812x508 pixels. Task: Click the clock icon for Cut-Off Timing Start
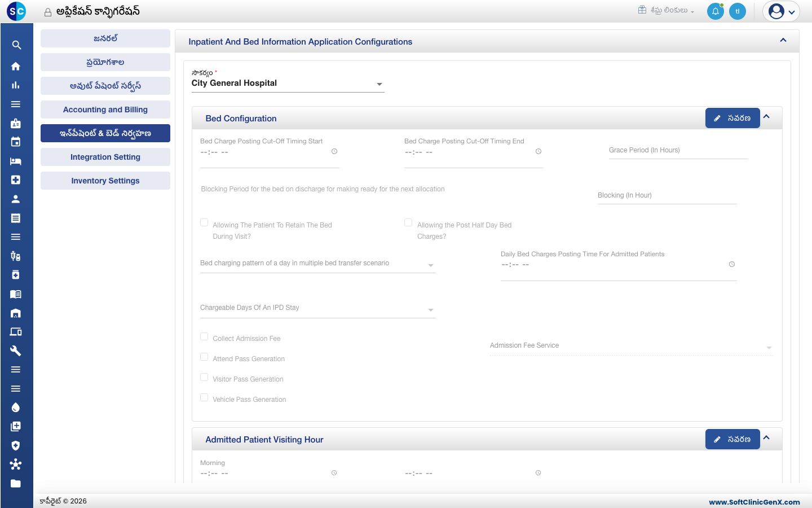(334, 151)
